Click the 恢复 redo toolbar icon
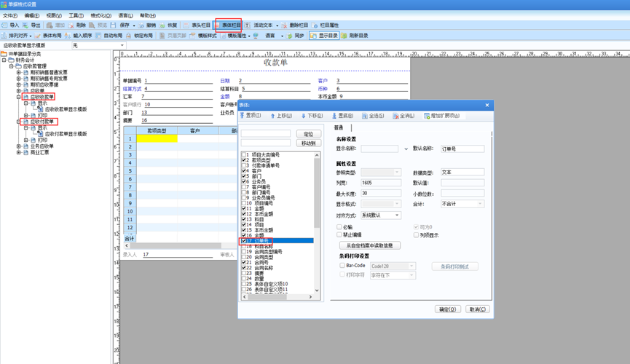The image size is (630, 364). click(162, 25)
